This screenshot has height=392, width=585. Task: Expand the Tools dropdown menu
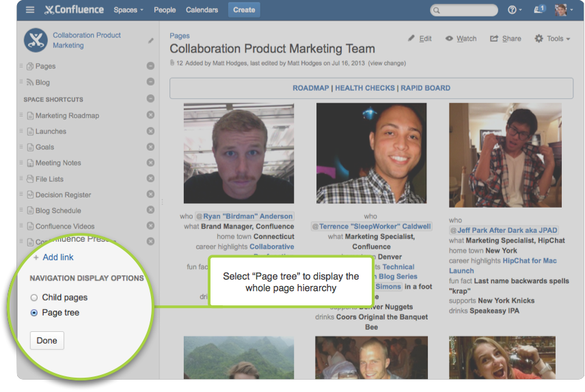[x=552, y=39]
